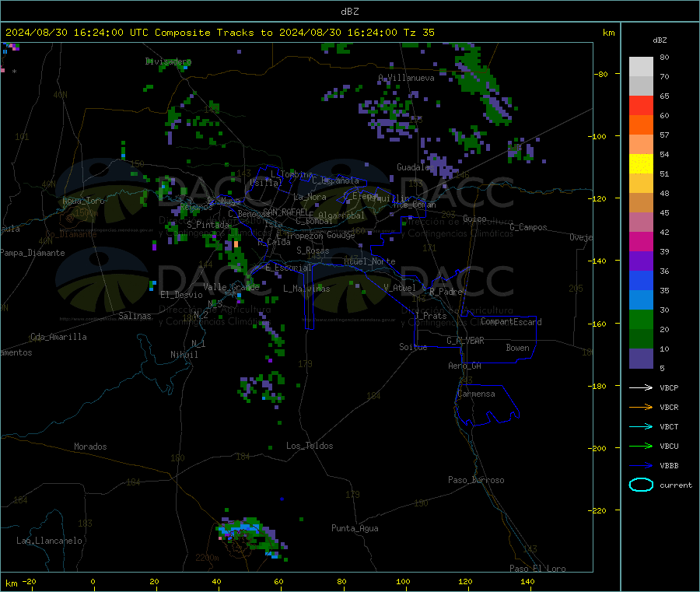Viewport: 700px width, 592px height.
Task: Click the 'Nihuil' map label
Action: click(184, 355)
